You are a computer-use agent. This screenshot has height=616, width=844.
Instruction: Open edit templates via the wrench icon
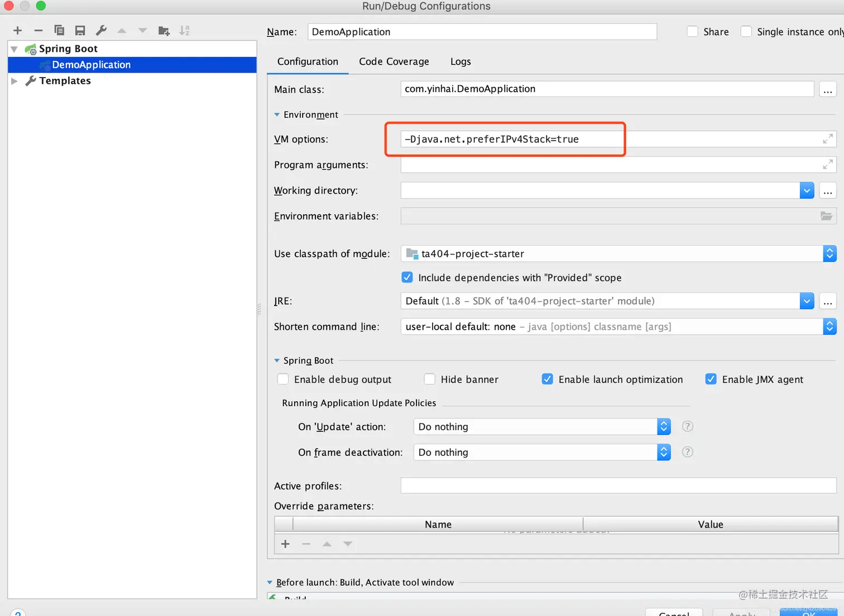coord(101,31)
